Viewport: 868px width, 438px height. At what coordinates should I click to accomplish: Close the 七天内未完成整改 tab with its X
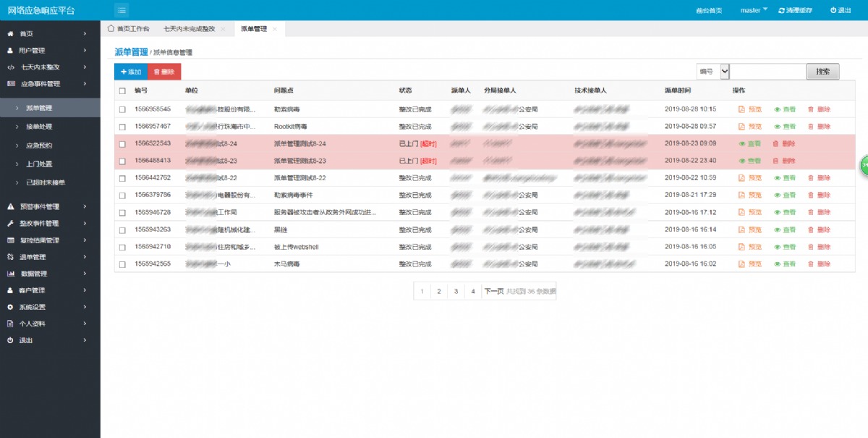(223, 29)
